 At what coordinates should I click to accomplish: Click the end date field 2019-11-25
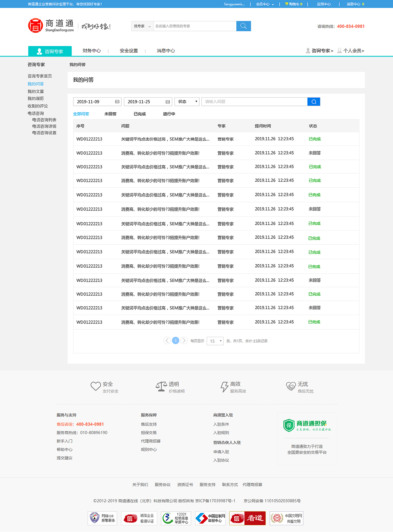[148, 102]
